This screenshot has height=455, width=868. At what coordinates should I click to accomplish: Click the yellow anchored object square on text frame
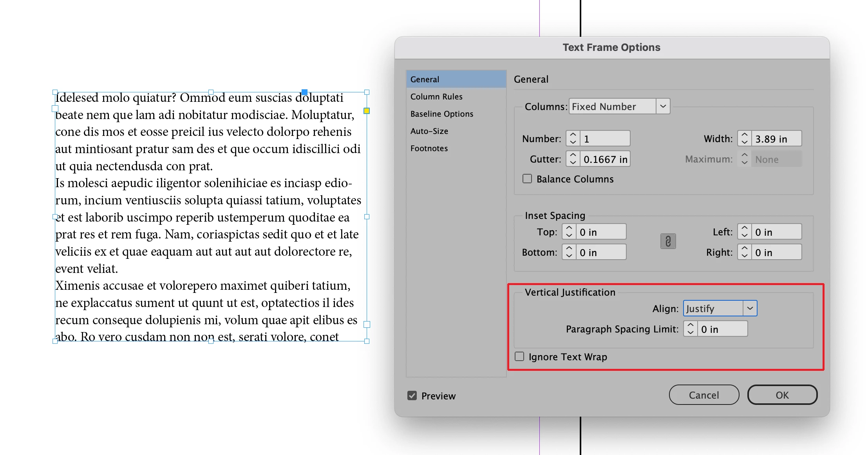coord(367,111)
